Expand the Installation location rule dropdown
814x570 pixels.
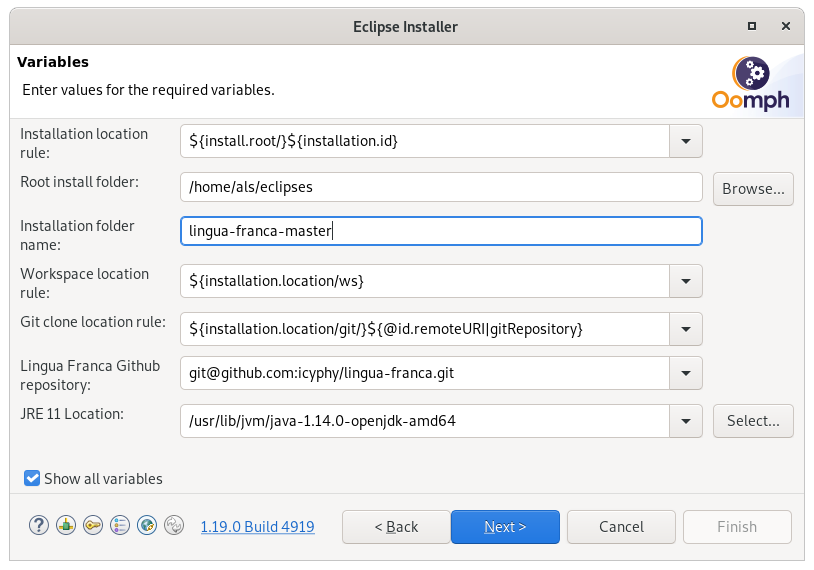click(x=686, y=141)
